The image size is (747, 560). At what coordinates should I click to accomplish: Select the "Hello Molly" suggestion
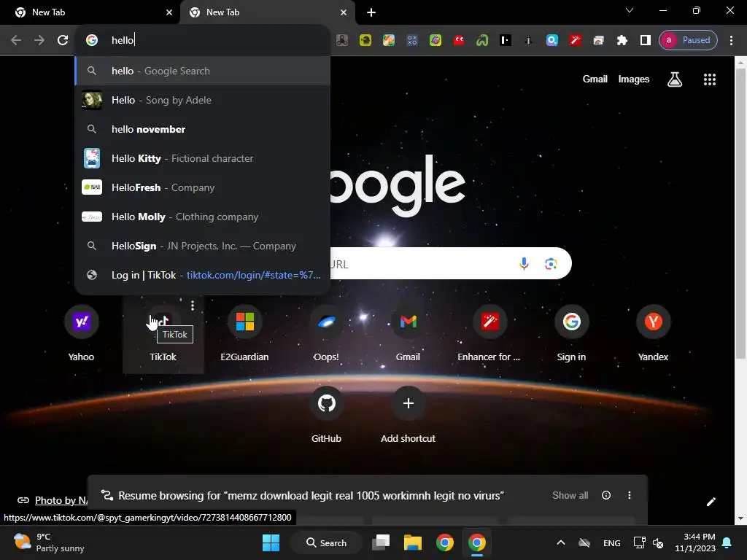(203, 217)
